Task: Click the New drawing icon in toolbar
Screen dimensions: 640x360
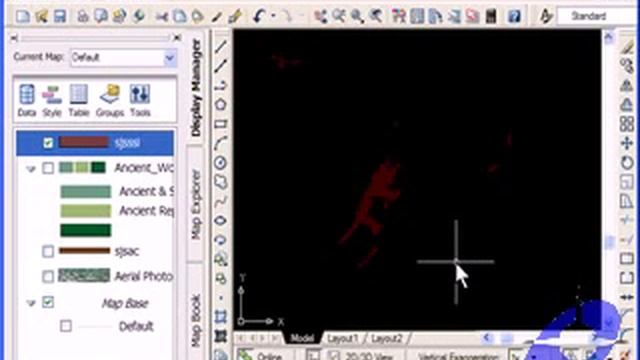Action: pyautogui.click(x=23, y=16)
